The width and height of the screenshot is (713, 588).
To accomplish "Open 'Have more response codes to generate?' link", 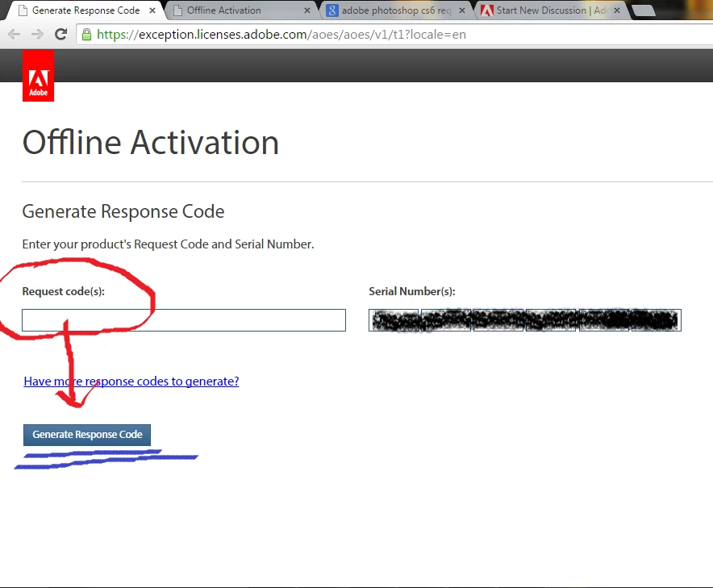I will coord(131,381).
